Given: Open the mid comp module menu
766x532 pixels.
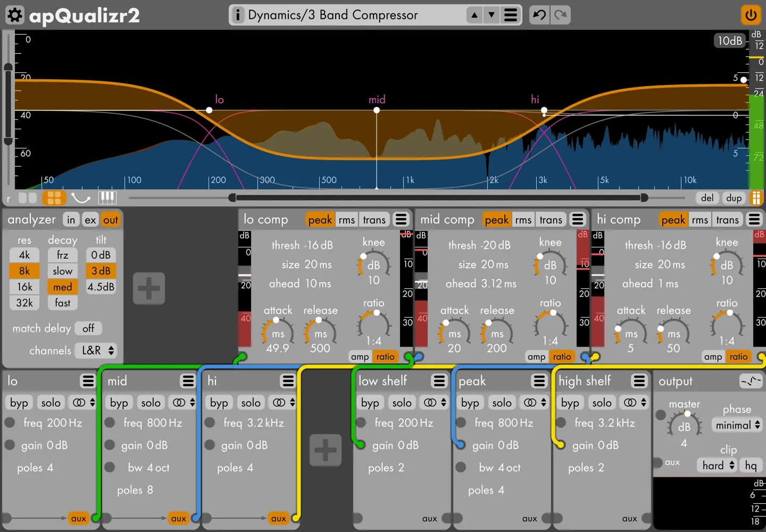Looking at the screenshot, I should 578,219.
